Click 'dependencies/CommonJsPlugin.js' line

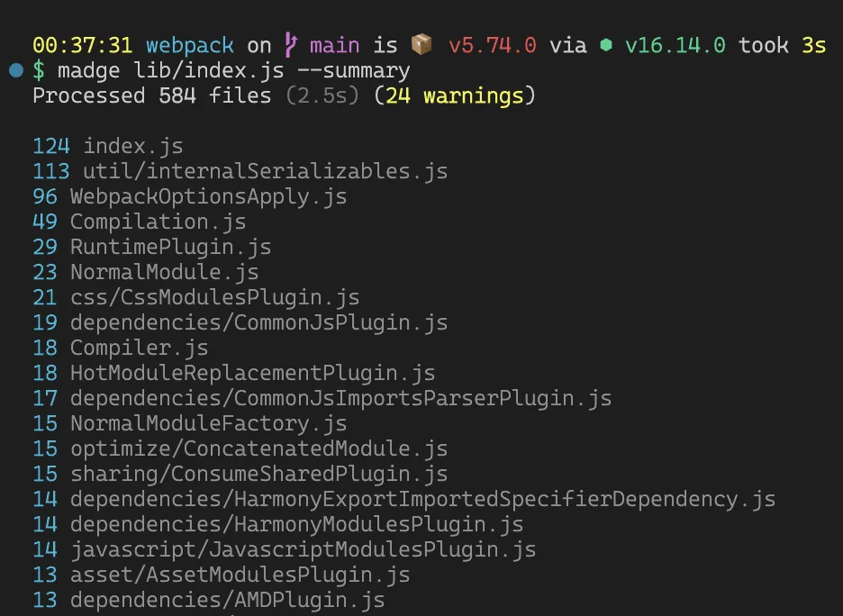240,323
